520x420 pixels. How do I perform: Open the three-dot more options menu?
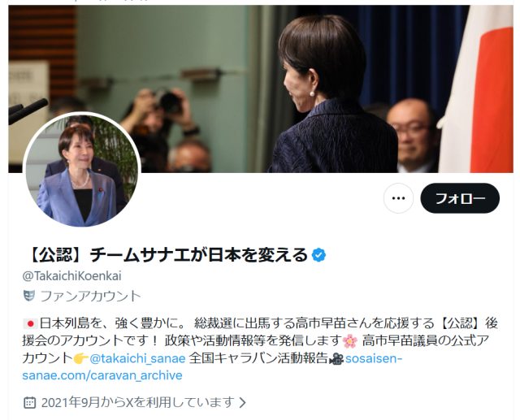398,198
